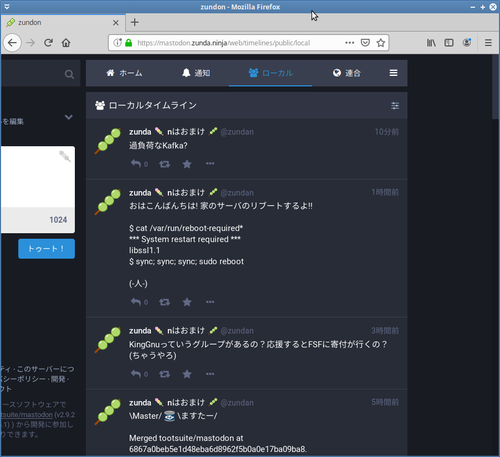Open avatar of the KingGnu toot
This screenshot has width=500, height=457.
pyautogui.click(x=108, y=340)
